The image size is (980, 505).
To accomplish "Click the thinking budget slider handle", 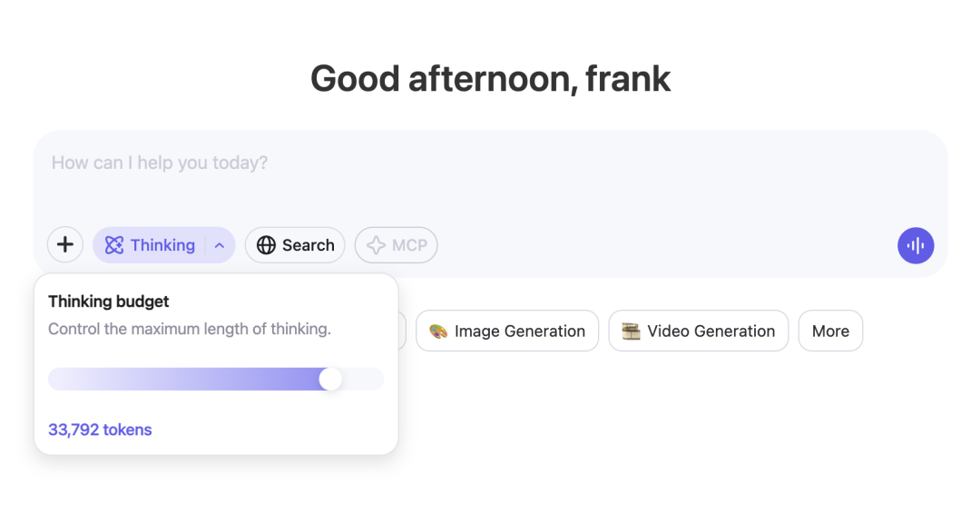I will click(330, 380).
